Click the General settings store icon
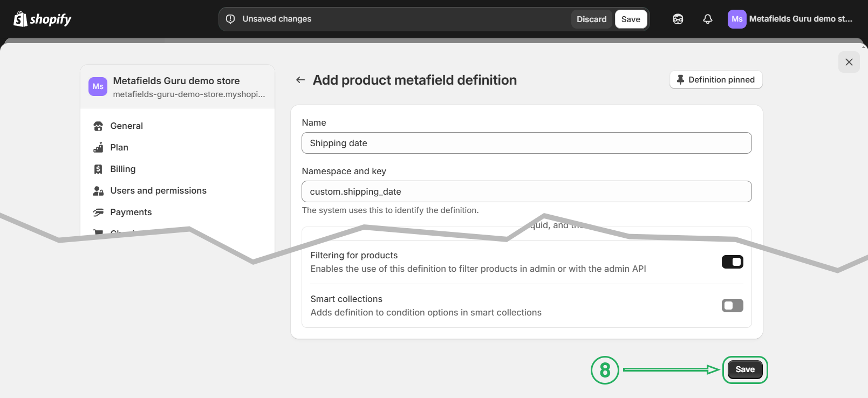 tap(98, 126)
